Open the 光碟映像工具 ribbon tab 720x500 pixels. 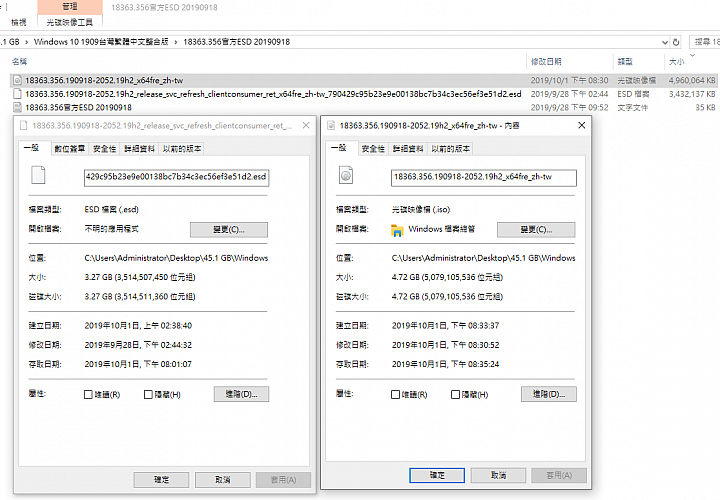pyautogui.click(x=70, y=22)
